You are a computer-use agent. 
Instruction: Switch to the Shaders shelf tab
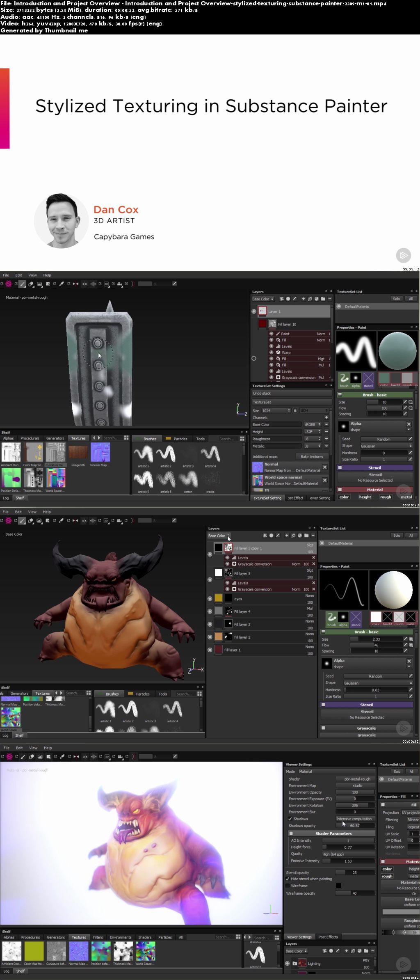(145, 937)
